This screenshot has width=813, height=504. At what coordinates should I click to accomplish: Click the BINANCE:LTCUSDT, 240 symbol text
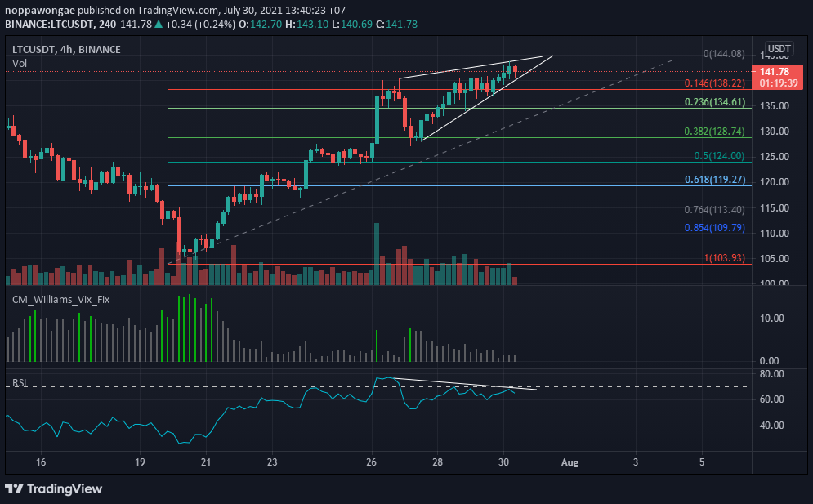pos(60,25)
